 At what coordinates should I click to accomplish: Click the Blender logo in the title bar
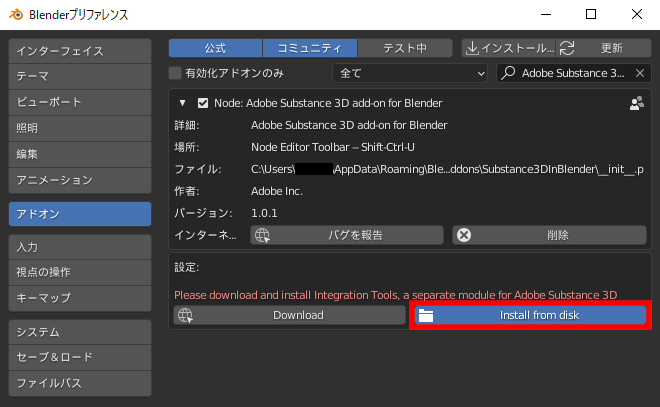pos(16,14)
